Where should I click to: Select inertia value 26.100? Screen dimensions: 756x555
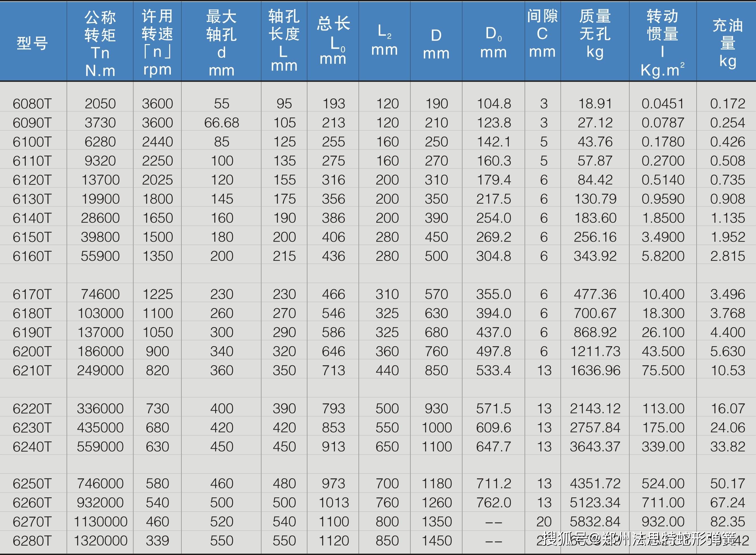(x=663, y=333)
